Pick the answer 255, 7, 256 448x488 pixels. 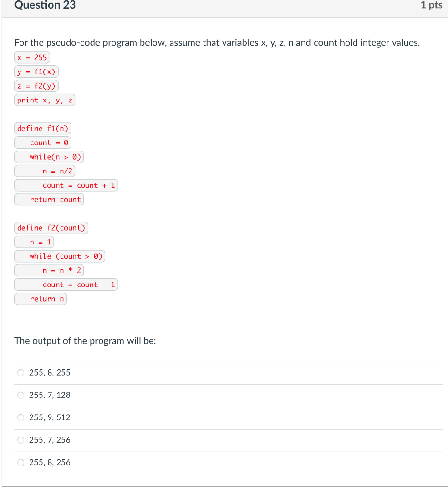tap(21, 440)
